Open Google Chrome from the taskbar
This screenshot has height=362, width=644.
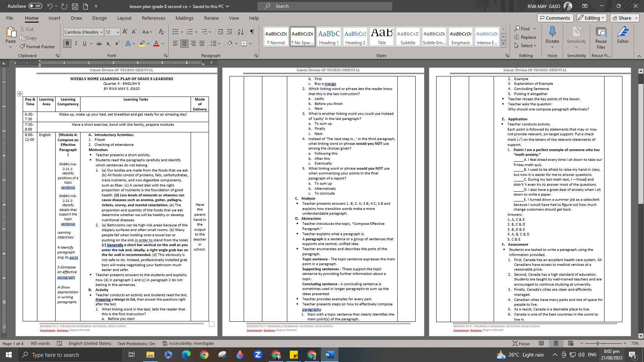pos(204,355)
